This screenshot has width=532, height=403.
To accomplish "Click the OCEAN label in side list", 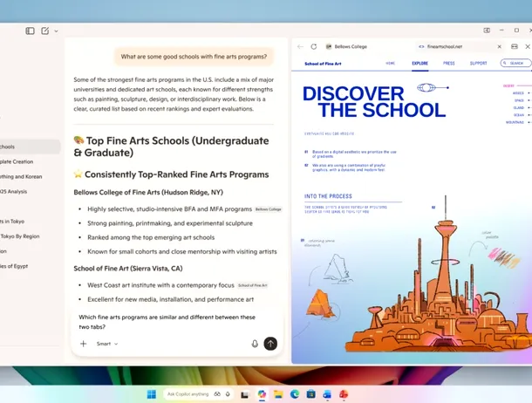I will 519,115.
